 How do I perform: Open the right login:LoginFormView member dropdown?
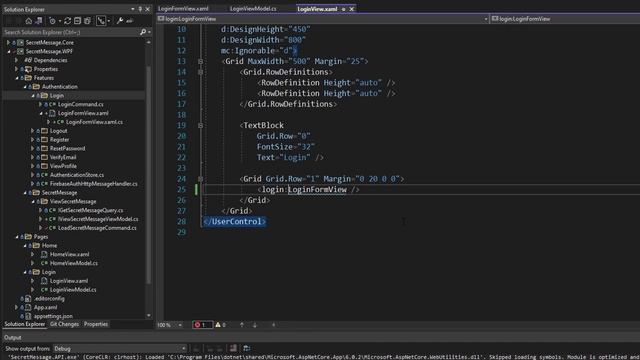[565, 19]
